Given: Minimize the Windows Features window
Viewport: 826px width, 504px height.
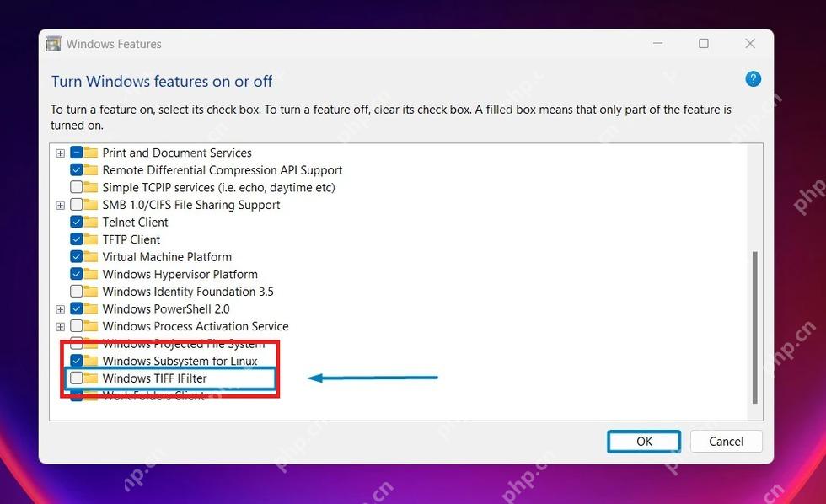Looking at the screenshot, I should tap(657, 44).
